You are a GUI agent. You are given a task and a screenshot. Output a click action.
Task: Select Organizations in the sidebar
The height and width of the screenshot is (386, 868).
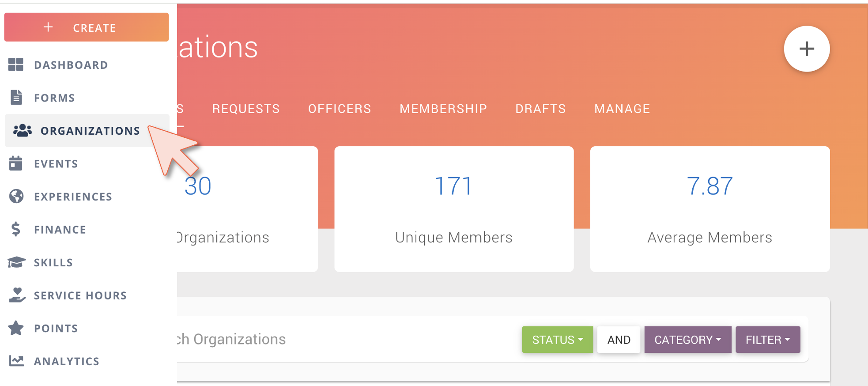87,131
